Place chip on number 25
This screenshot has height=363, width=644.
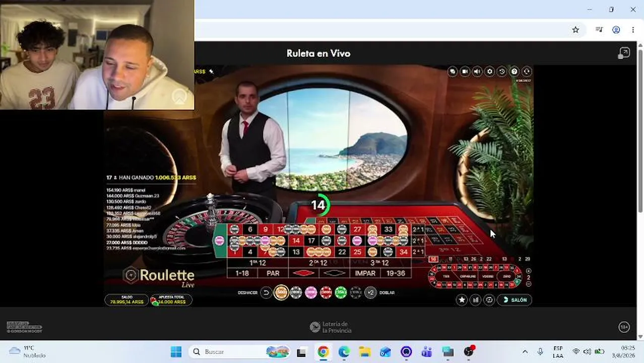357,252
